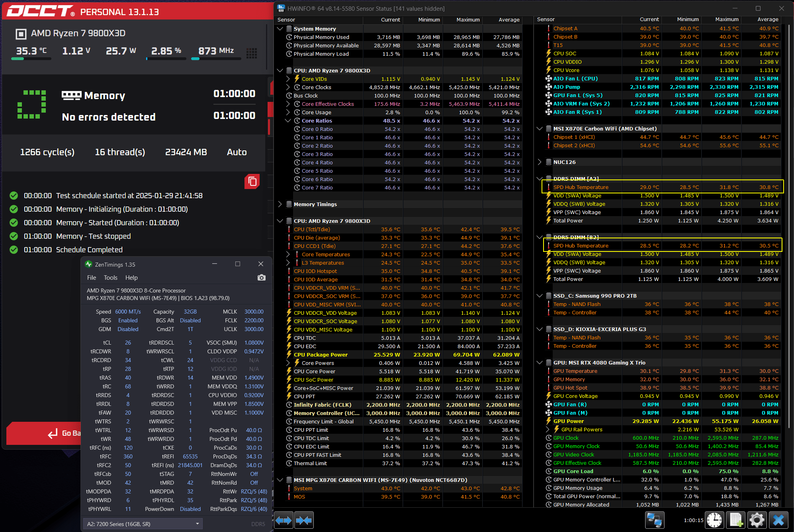Screen dimensions: 794x532
Task: Start logging with the sheet-plus icon
Action: [735, 520]
